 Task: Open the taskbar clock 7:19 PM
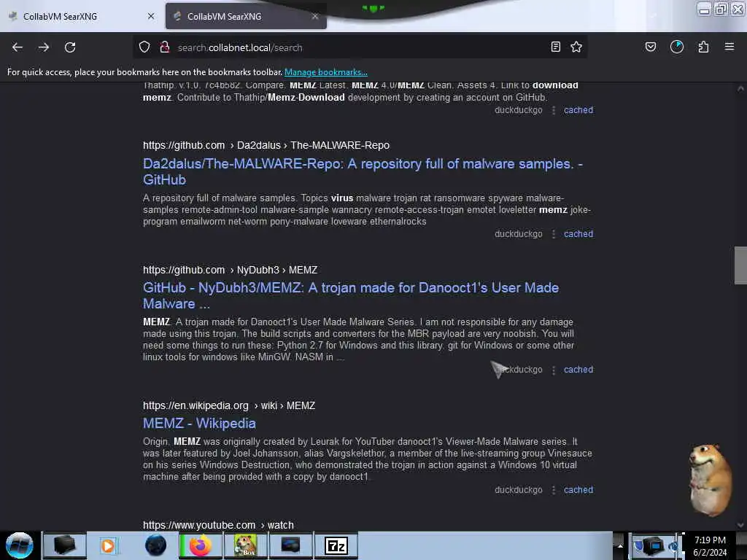[x=710, y=545]
